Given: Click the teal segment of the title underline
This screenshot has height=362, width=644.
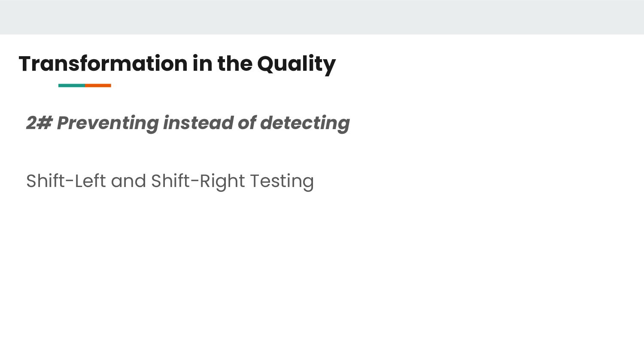Looking at the screenshot, I should pyautogui.click(x=71, y=85).
